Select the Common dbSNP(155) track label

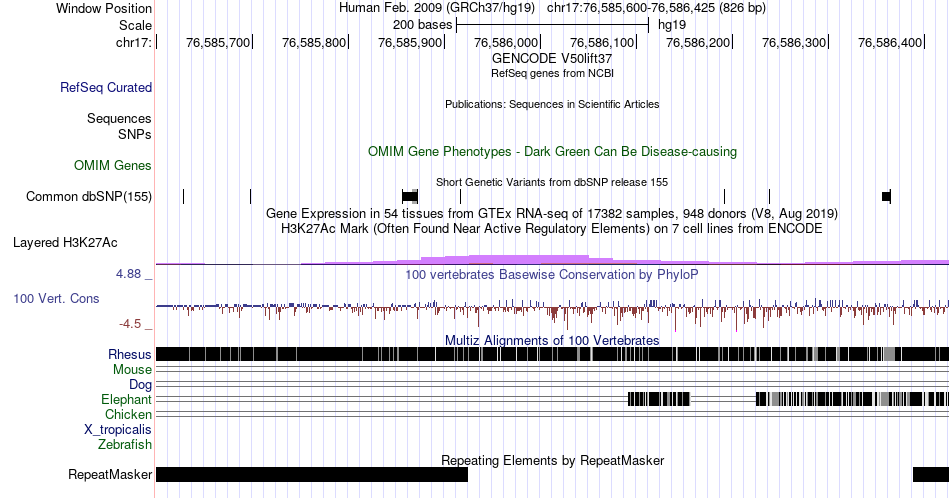(88, 196)
